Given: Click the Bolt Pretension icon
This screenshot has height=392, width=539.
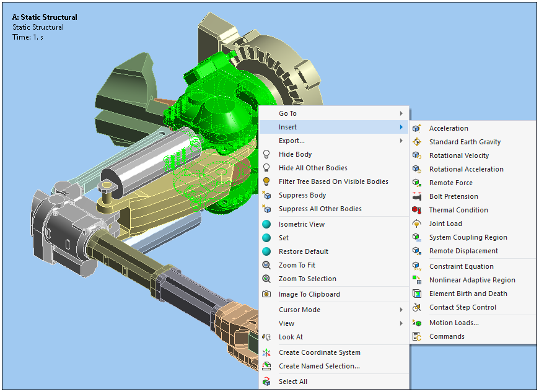Looking at the screenshot, I should (x=417, y=196).
